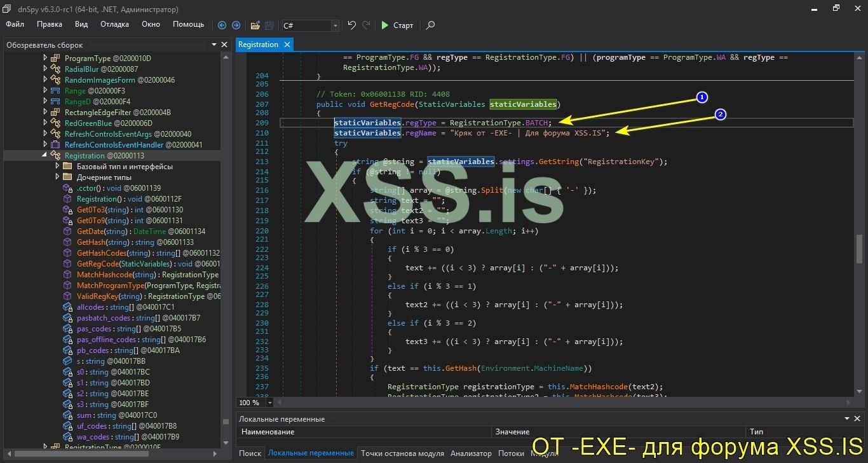Click the Значение column header
This screenshot has width=868, height=463.
[x=619, y=432]
